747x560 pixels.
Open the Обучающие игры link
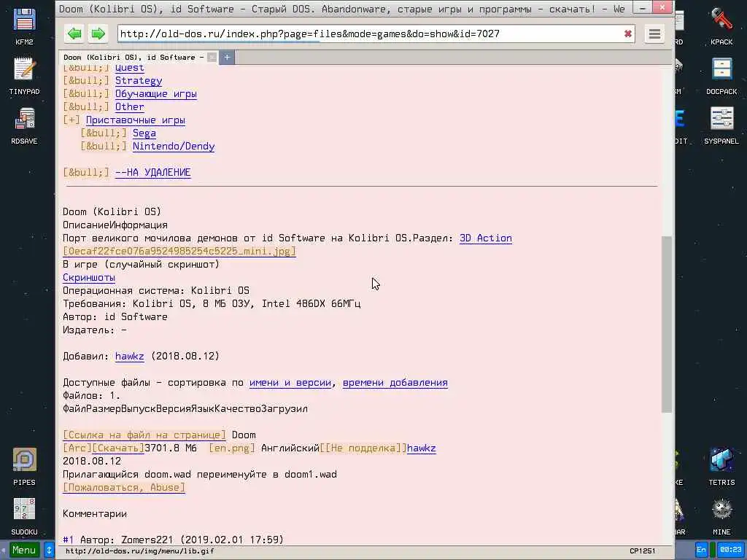156,94
